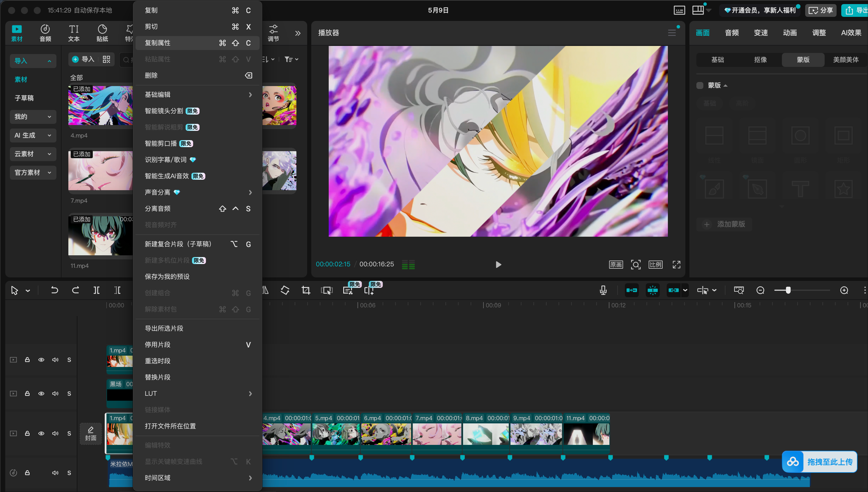The width and height of the screenshot is (868, 492).
Task: Click the 原画 original quality icon
Action: pos(616,264)
